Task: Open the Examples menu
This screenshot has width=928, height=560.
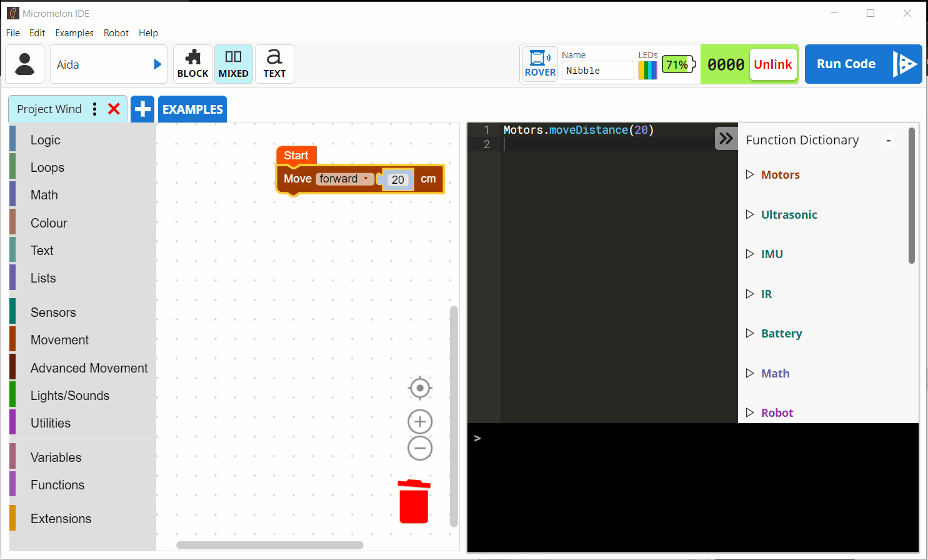Action: [74, 33]
